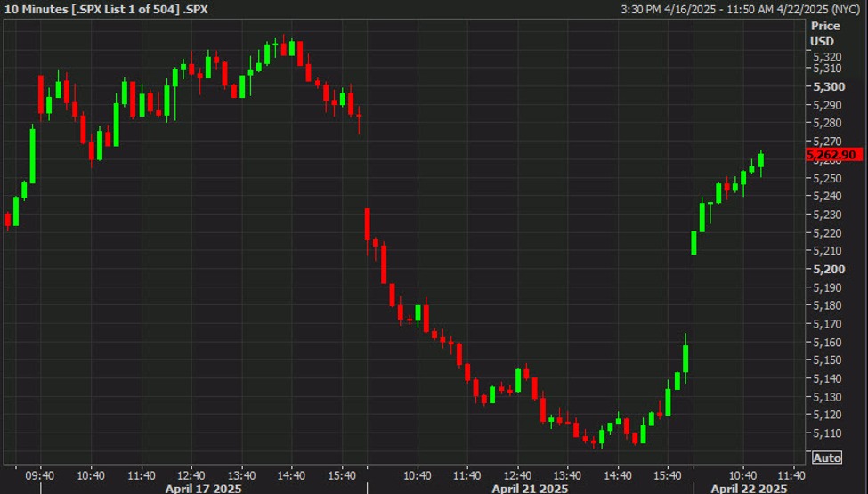
Task: Click the Auto scale button
Action: pyautogui.click(x=826, y=458)
